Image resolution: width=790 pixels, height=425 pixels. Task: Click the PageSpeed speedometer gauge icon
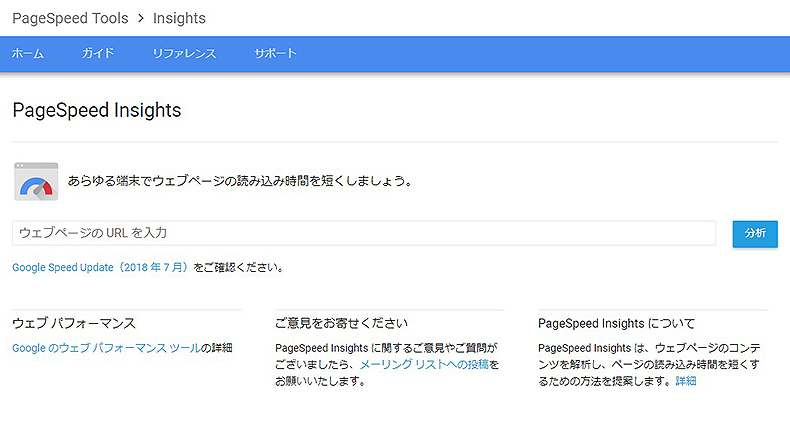tap(36, 181)
